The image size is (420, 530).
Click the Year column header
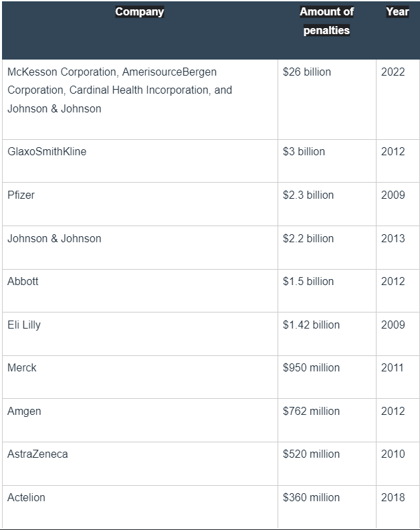point(397,12)
